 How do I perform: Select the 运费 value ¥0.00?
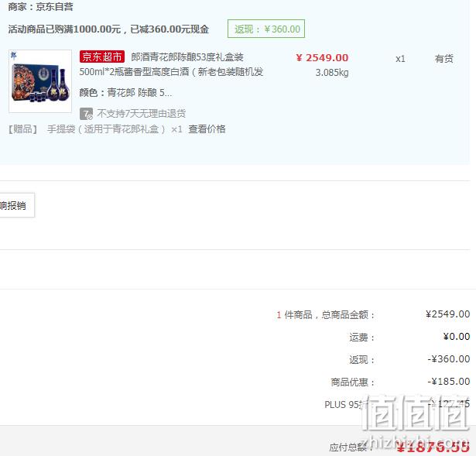click(457, 336)
